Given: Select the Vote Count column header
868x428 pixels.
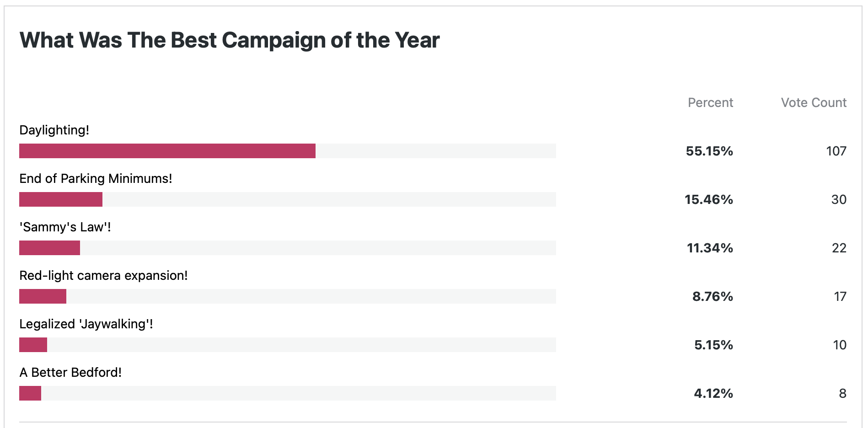Looking at the screenshot, I should (x=814, y=102).
